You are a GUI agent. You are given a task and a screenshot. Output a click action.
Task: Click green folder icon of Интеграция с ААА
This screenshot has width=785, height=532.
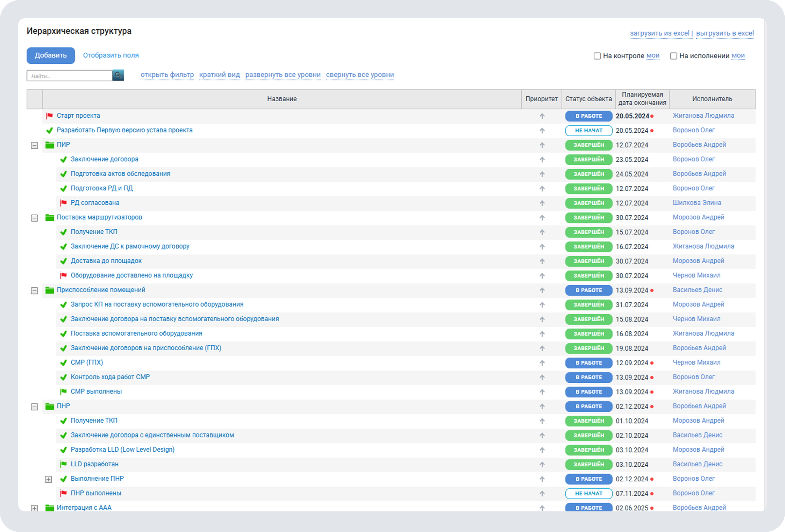point(50,508)
